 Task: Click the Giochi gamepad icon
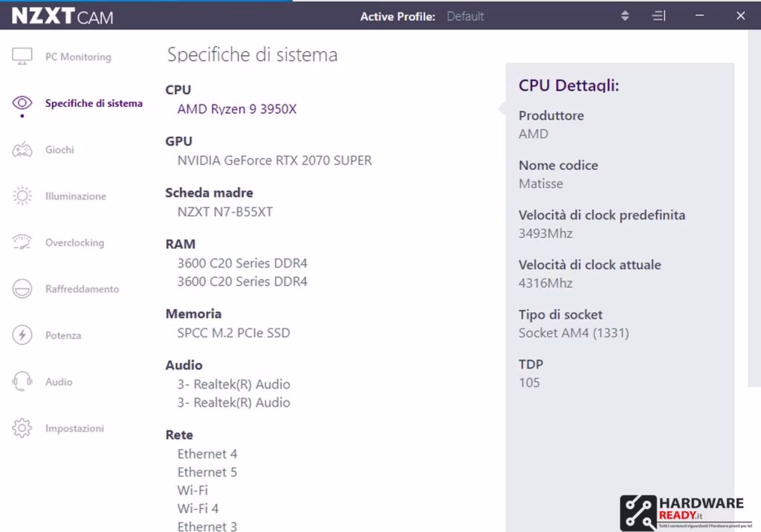22,149
